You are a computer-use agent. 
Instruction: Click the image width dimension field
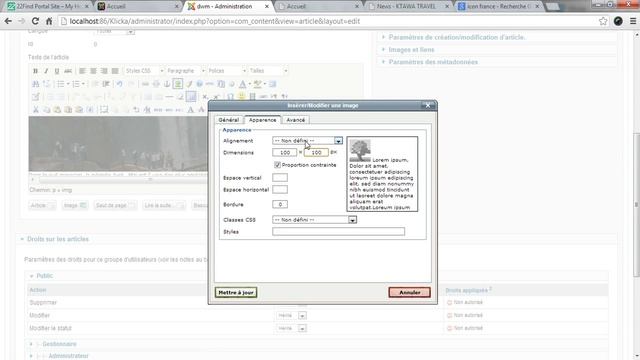pyautogui.click(x=284, y=152)
